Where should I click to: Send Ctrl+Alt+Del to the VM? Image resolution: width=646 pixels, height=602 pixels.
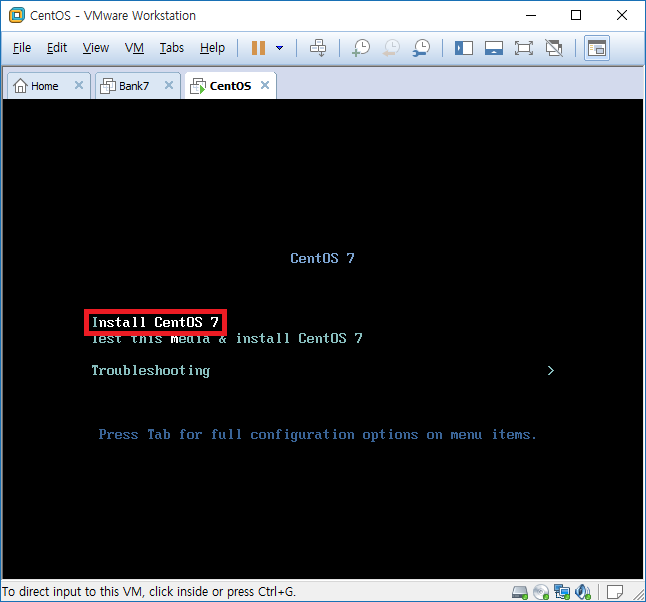(x=318, y=48)
